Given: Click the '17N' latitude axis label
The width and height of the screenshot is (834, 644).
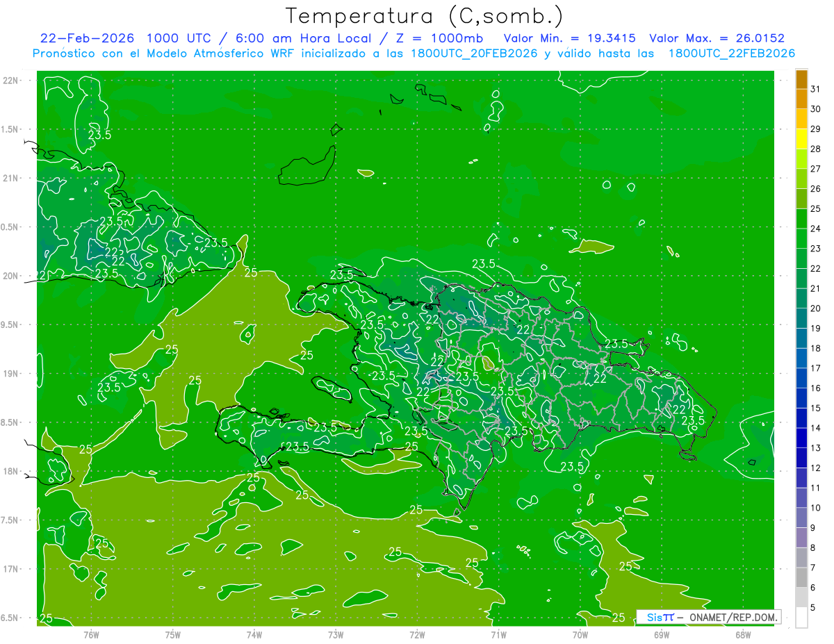Looking at the screenshot, I should 12,569.
